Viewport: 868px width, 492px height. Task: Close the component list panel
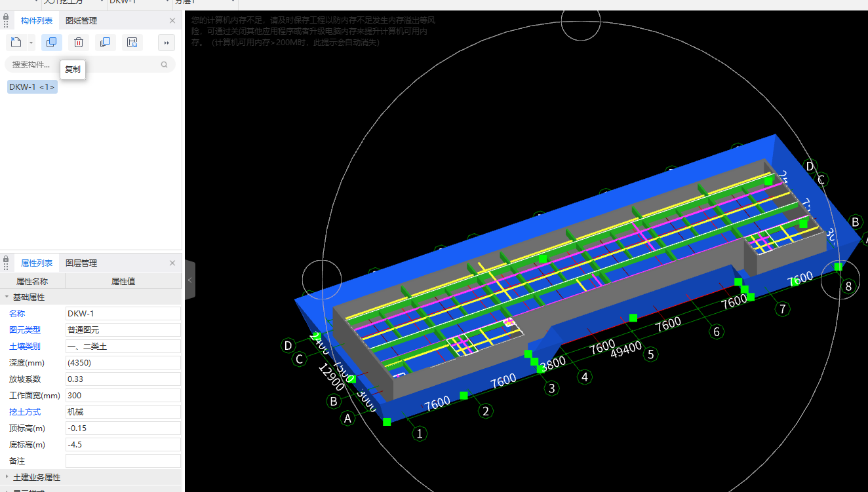pos(172,21)
